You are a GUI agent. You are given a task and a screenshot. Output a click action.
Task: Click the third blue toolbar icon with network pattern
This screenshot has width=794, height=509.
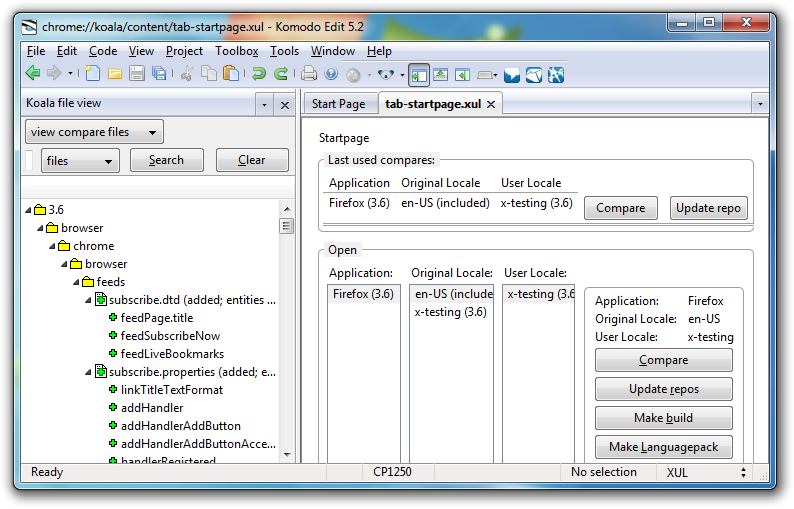click(556, 75)
